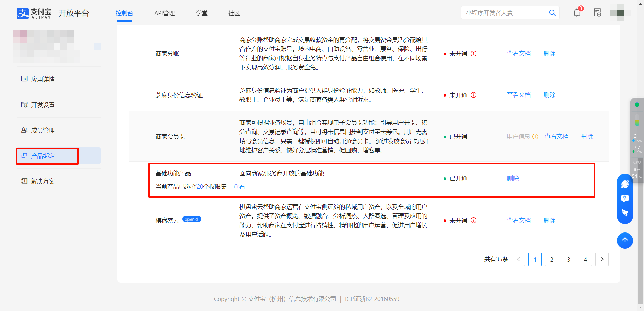This screenshot has width=644, height=311.
Task: Click the floating question-mark help icon
Action: pos(625,198)
